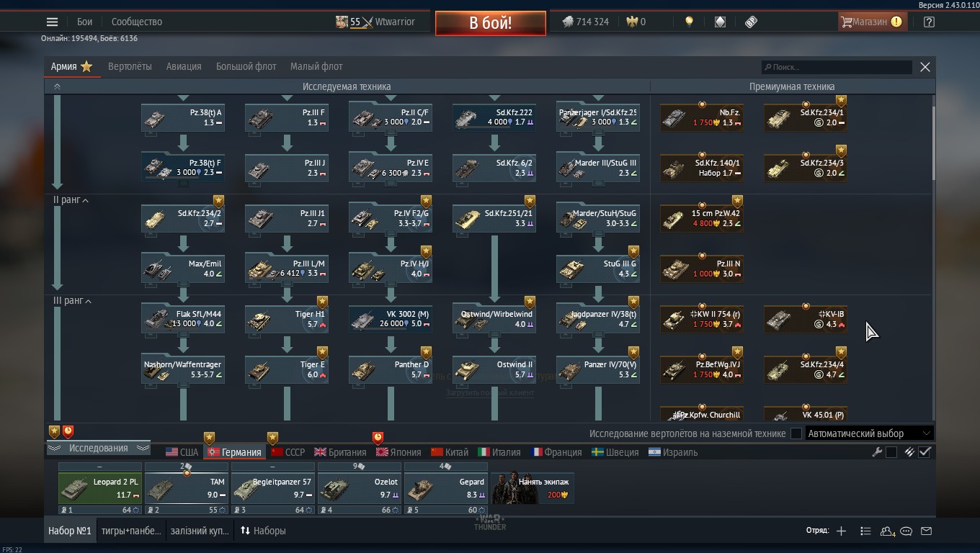Switch to the Авиация tab
Viewport: 980px width, 553px height.
point(184,66)
